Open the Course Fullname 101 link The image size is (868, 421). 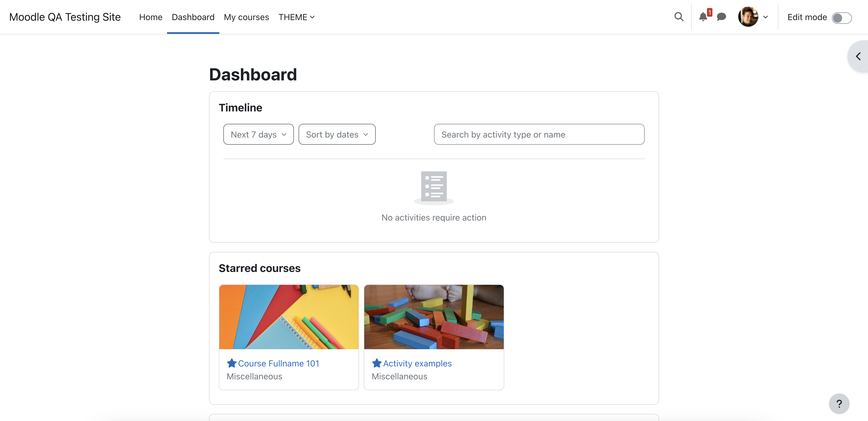(x=278, y=363)
